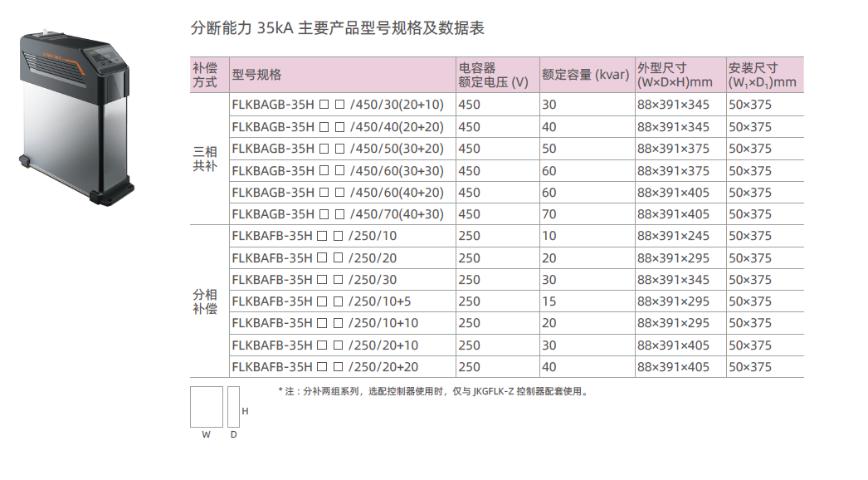Select the 三相共补 category cell

coord(205,159)
